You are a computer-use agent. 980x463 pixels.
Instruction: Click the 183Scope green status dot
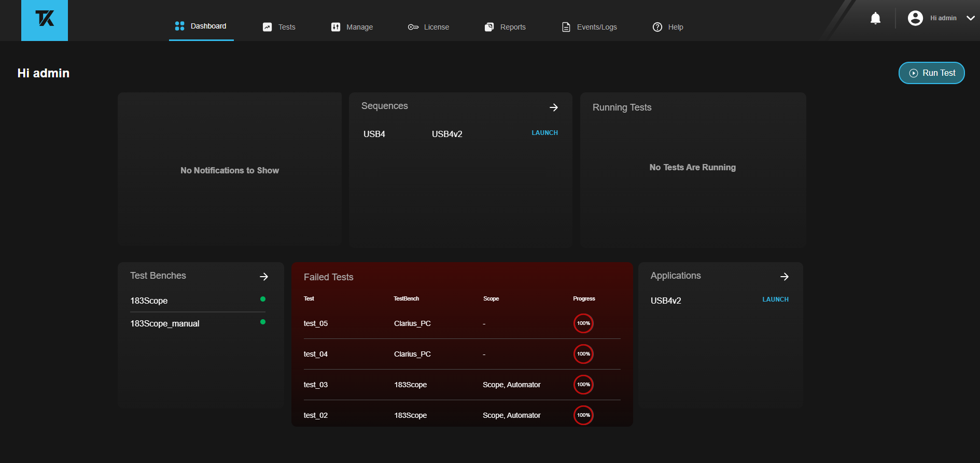(263, 299)
